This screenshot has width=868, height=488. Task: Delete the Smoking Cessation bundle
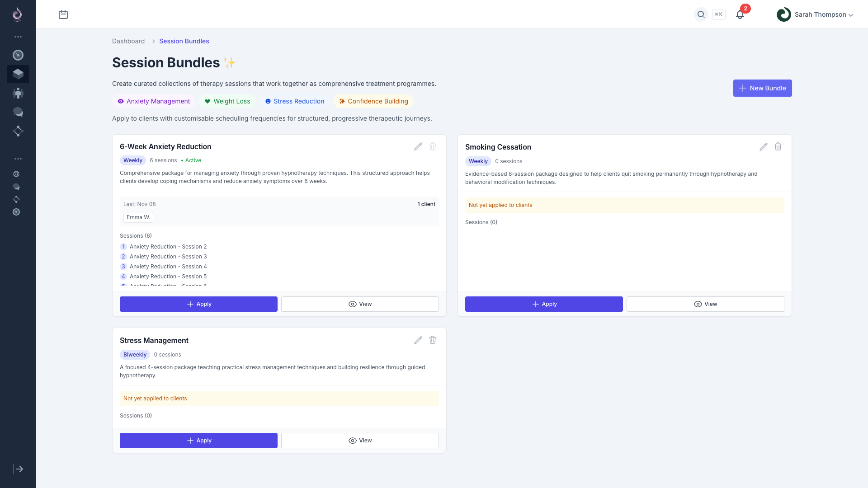[x=778, y=146]
